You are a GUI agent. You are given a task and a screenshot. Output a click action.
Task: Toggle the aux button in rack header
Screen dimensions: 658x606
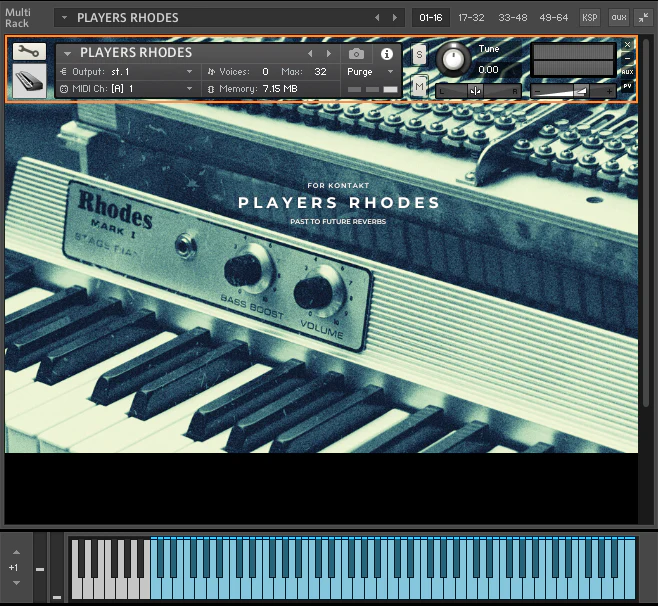(x=619, y=18)
